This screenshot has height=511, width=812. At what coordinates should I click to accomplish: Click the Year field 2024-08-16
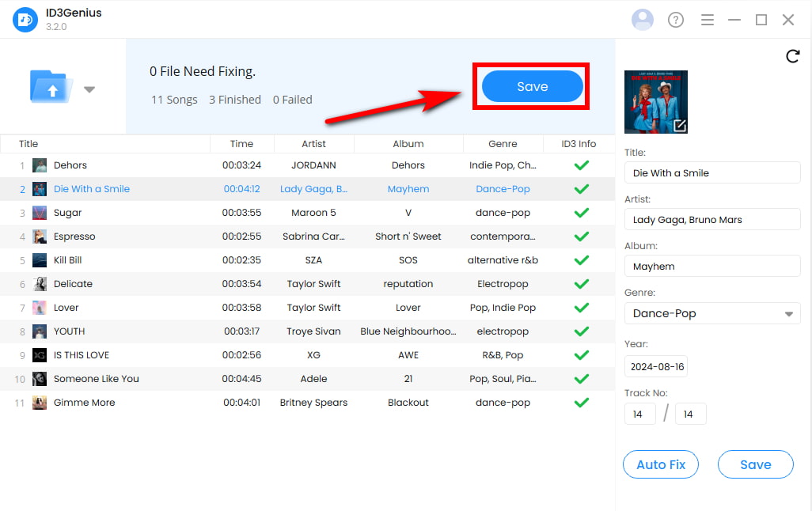[656, 366]
